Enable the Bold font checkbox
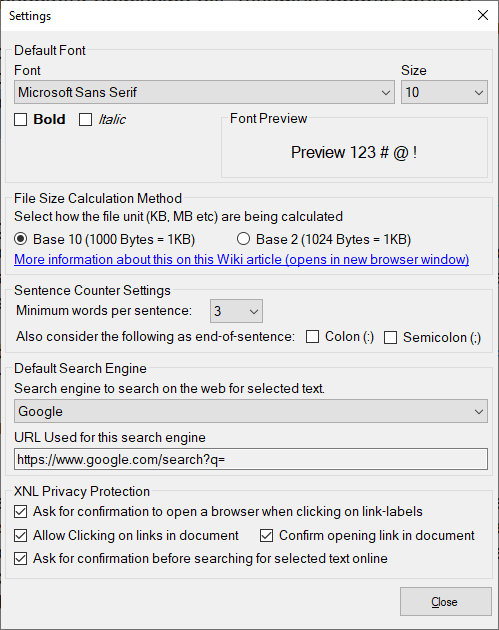The height and width of the screenshot is (630, 499). click(x=20, y=119)
